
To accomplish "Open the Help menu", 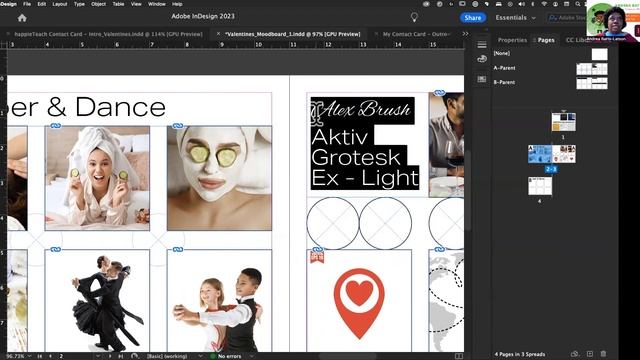I will coord(177,4).
